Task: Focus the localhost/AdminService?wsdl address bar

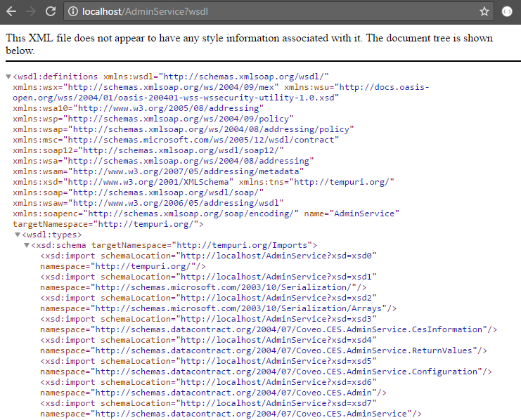Action: (278, 12)
